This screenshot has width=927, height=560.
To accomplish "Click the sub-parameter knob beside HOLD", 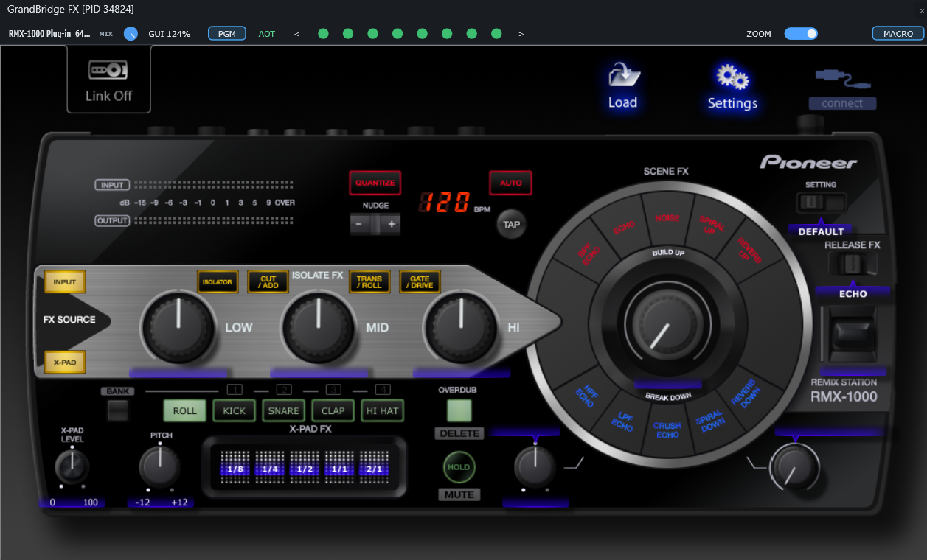I will [x=535, y=466].
